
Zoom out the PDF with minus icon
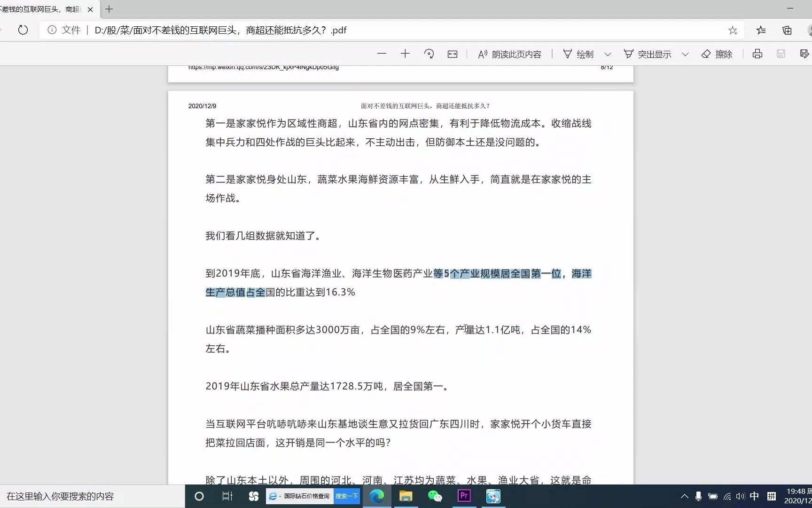click(382, 54)
